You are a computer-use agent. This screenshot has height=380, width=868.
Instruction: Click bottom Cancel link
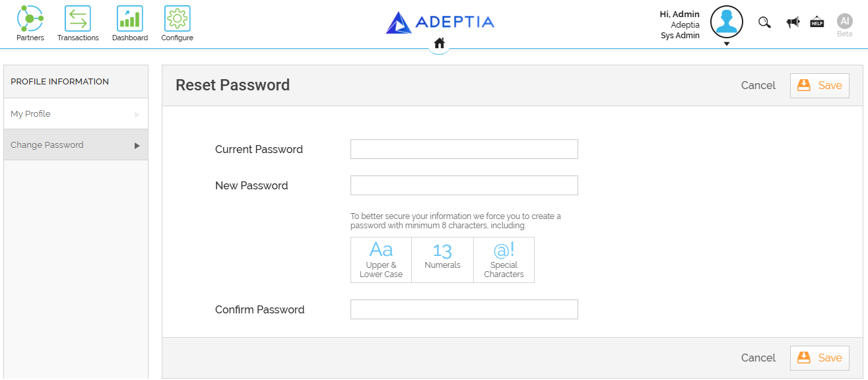(758, 358)
